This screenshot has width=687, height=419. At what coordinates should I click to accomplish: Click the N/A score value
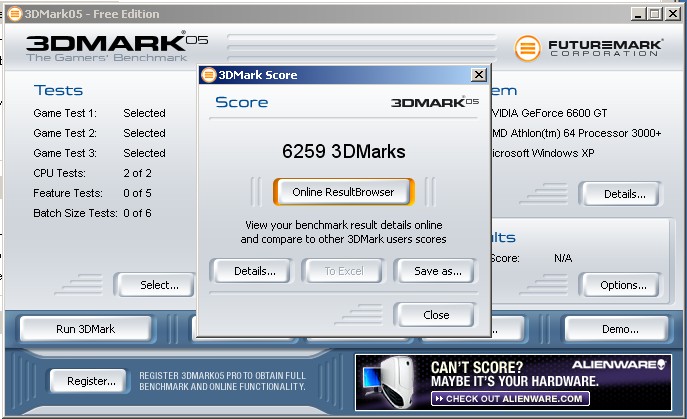coord(563,258)
